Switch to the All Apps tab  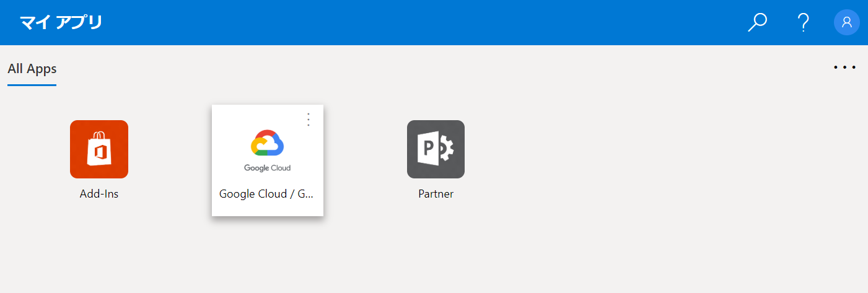tap(32, 69)
